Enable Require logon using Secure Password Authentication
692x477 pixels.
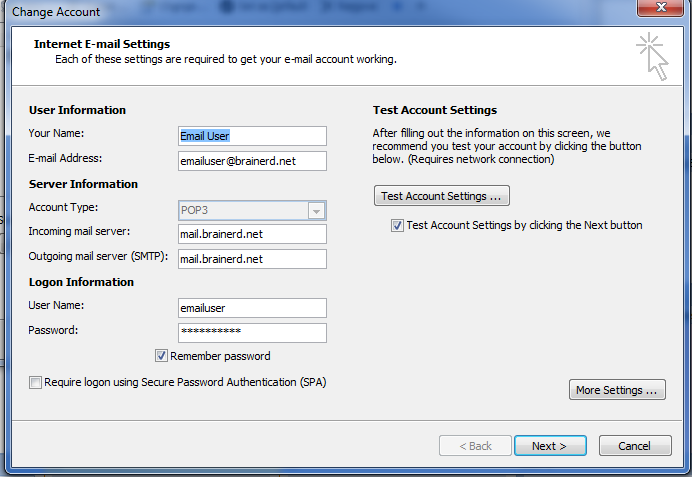[x=36, y=382]
